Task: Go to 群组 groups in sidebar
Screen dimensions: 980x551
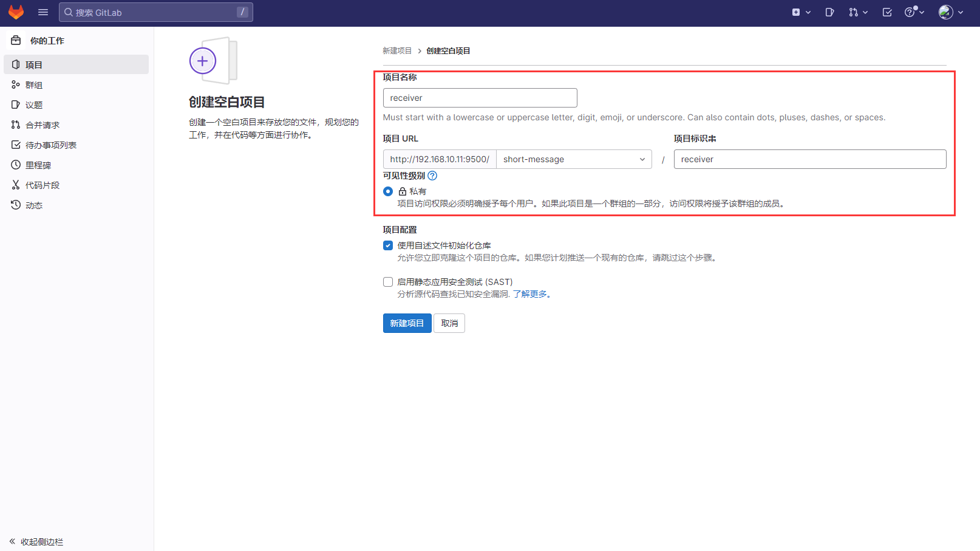Action: pos(34,85)
